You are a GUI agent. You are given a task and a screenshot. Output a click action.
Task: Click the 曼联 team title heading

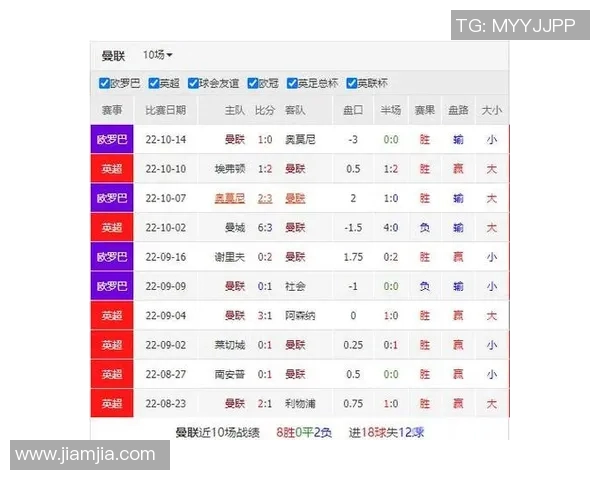click(x=113, y=56)
